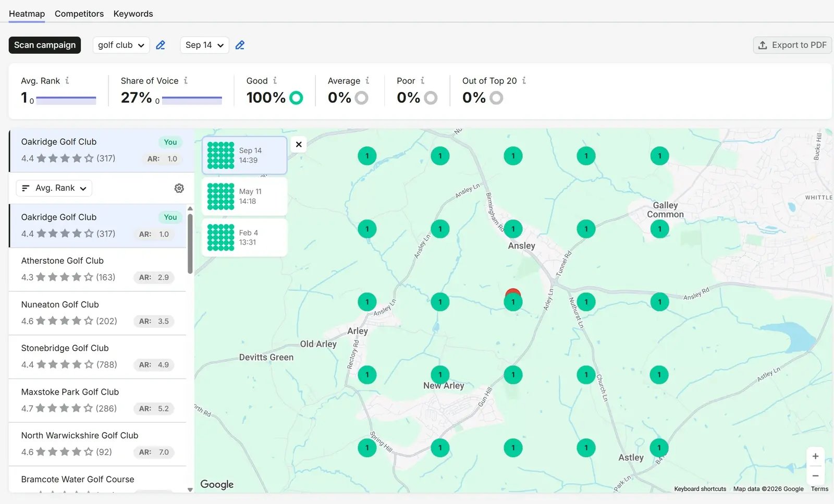Screen dimensions: 834x504
Task: Select the Feb 4 13:31 scan thumbnail
Action: tap(244, 238)
